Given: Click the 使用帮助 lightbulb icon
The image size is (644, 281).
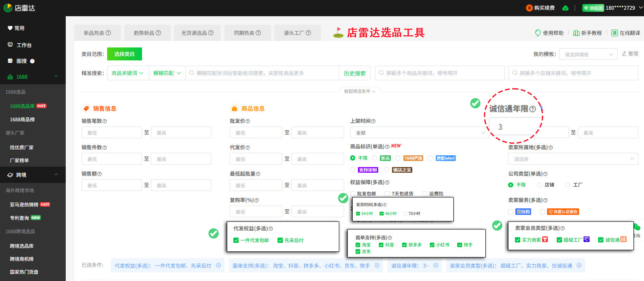Looking at the screenshot, I should (538, 33).
